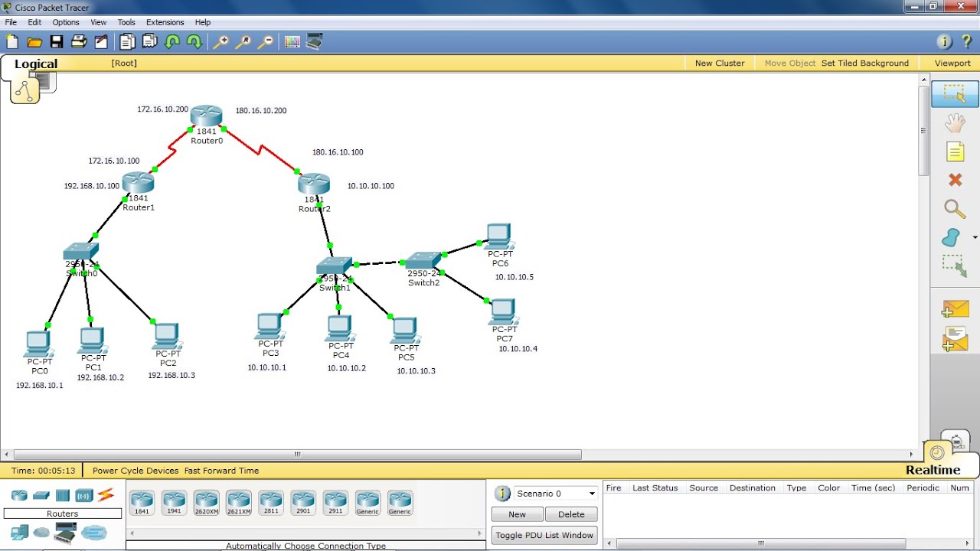Activate the Select tool
This screenshot has width=980, height=551.
coord(955,93)
